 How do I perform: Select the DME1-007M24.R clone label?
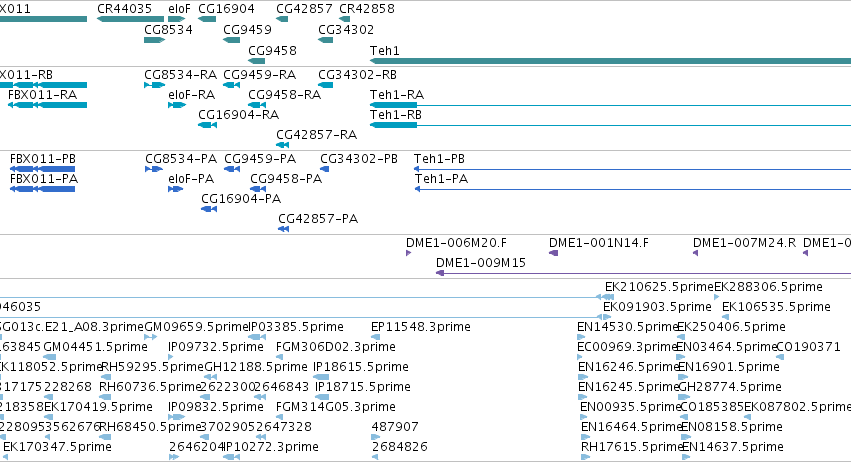click(x=744, y=243)
